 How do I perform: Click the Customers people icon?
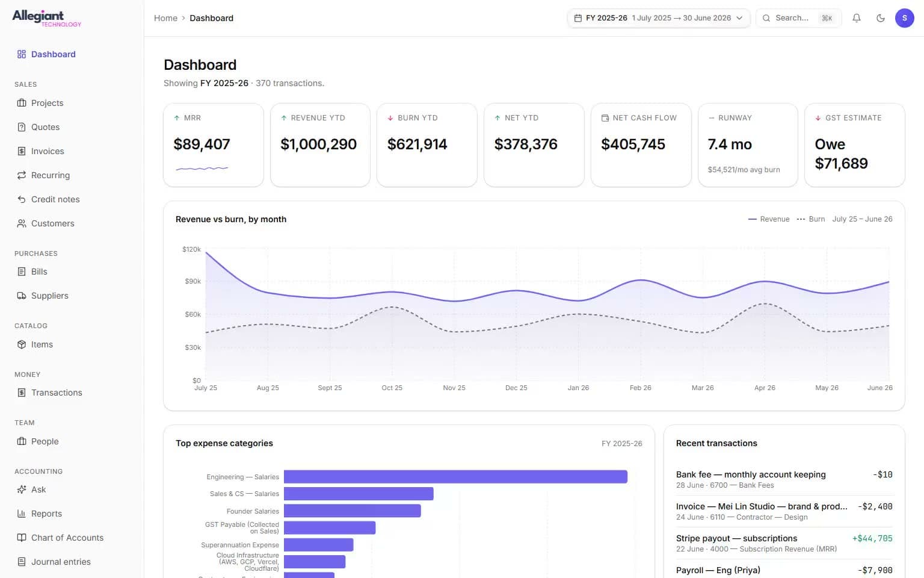22,223
